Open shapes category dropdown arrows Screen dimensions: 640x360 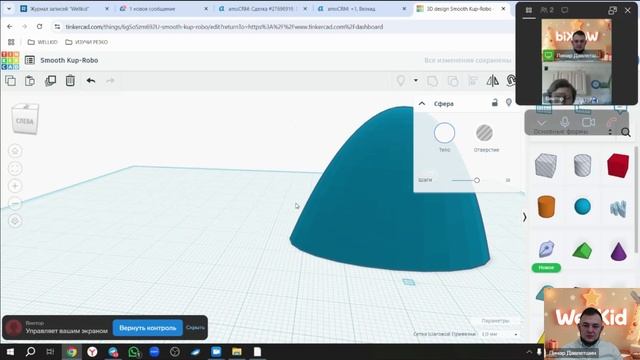(x=610, y=132)
